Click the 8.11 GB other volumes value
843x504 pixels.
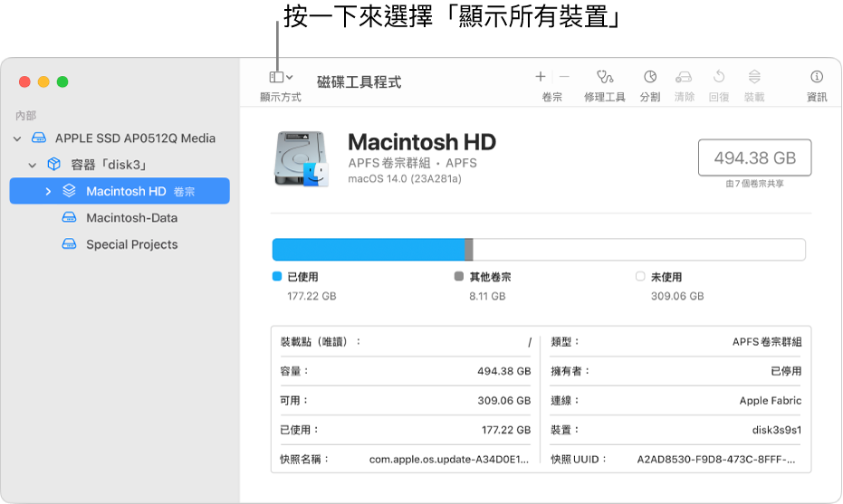click(487, 296)
